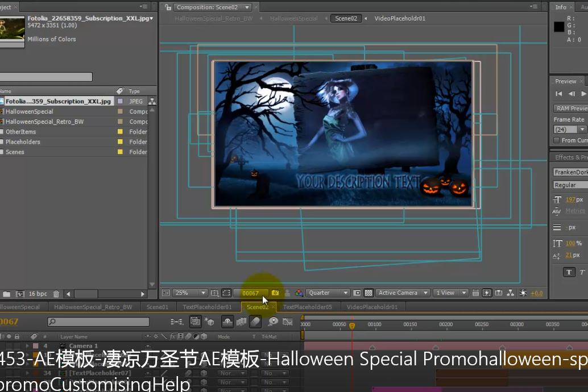The height and width of the screenshot is (392, 588).
Task: Toggle hide shy layers switch
Action: (x=227, y=321)
